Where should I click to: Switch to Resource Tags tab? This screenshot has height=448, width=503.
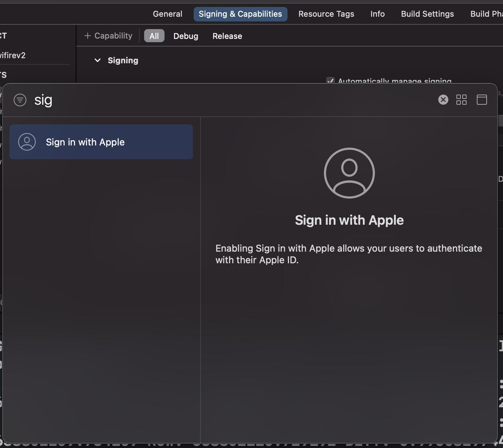(326, 14)
